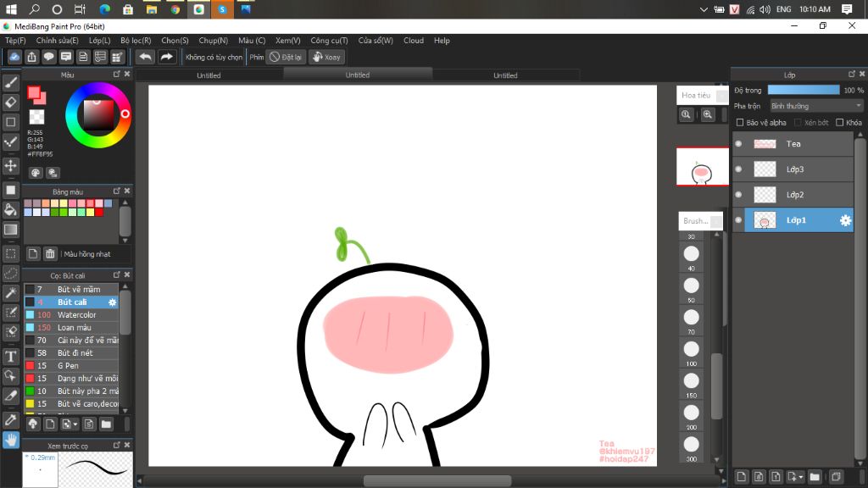Undock the Màu color panel

[117, 75]
